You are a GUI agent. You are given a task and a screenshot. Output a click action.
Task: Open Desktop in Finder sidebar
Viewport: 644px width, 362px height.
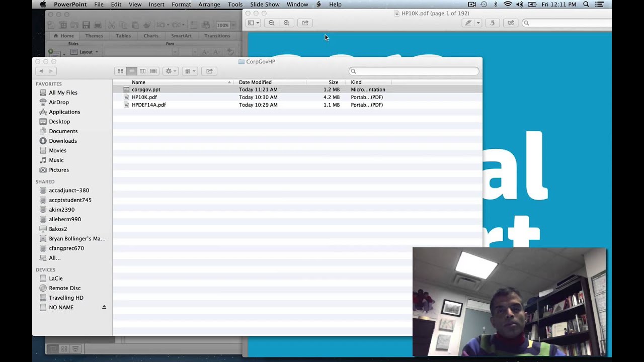tap(59, 121)
